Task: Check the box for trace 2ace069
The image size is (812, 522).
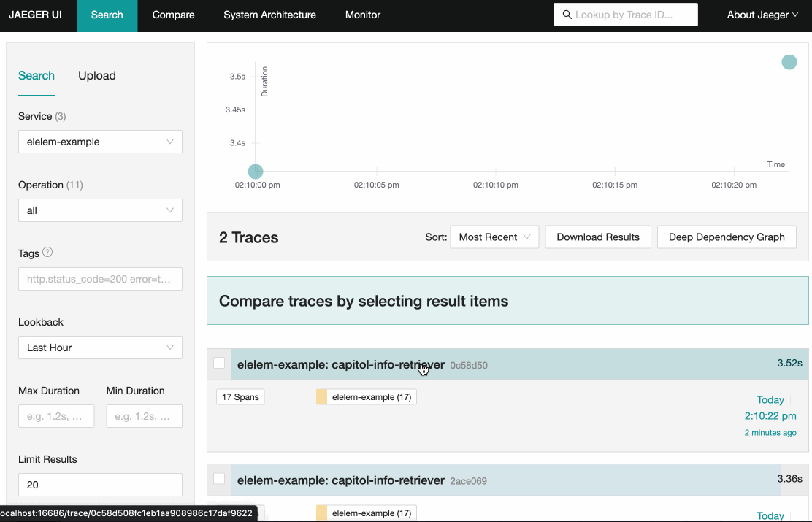Action: (x=219, y=478)
